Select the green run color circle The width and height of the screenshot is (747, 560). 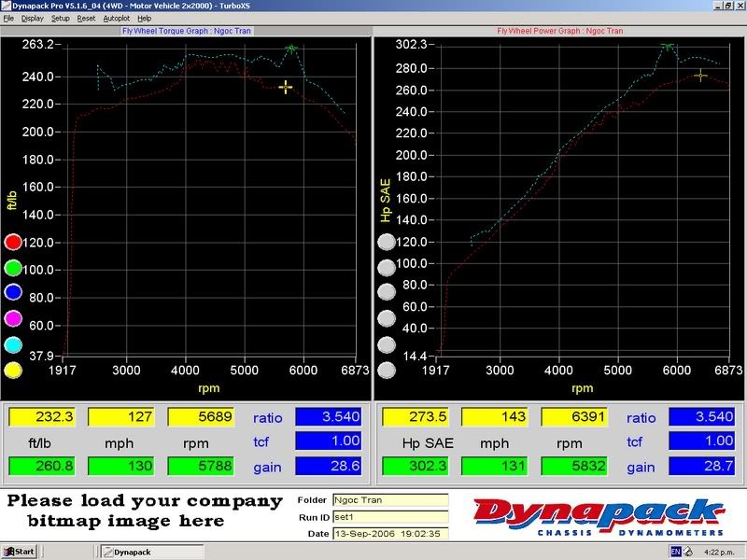(x=13, y=269)
